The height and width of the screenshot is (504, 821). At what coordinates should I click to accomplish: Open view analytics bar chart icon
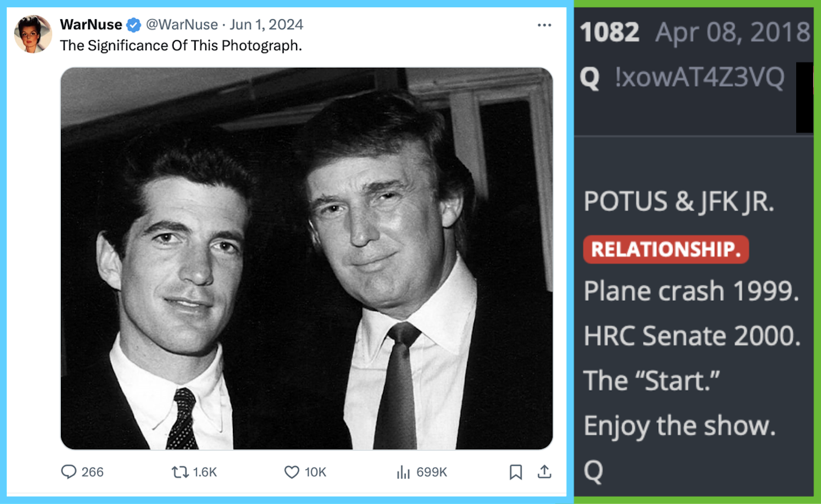pyautogui.click(x=403, y=472)
